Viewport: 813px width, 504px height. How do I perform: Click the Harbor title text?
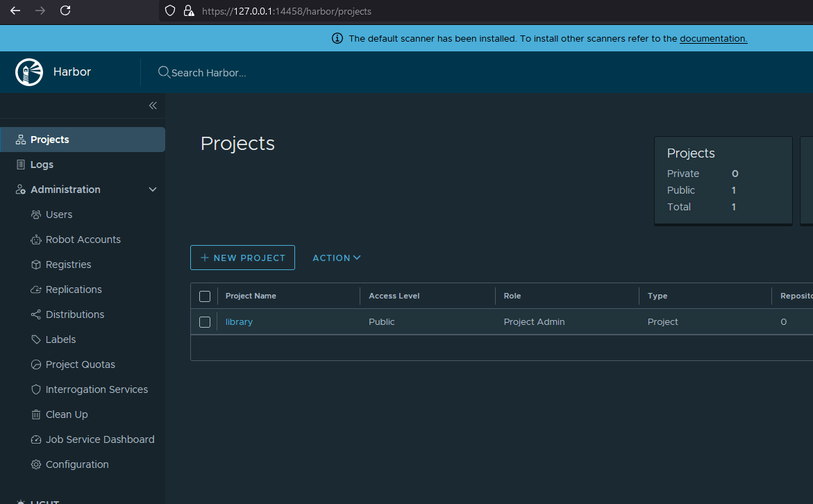click(72, 72)
